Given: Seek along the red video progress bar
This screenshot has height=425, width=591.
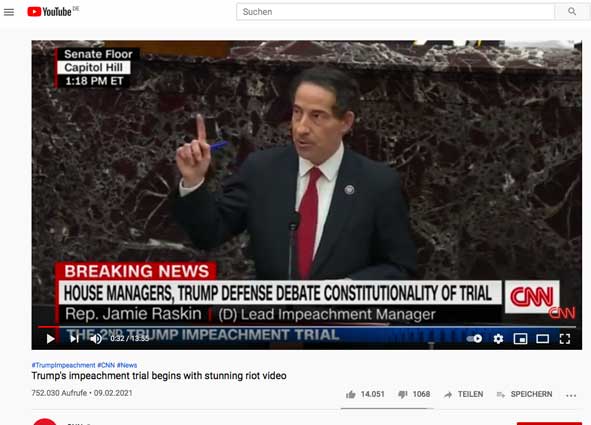Looking at the screenshot, I should 307,327.
